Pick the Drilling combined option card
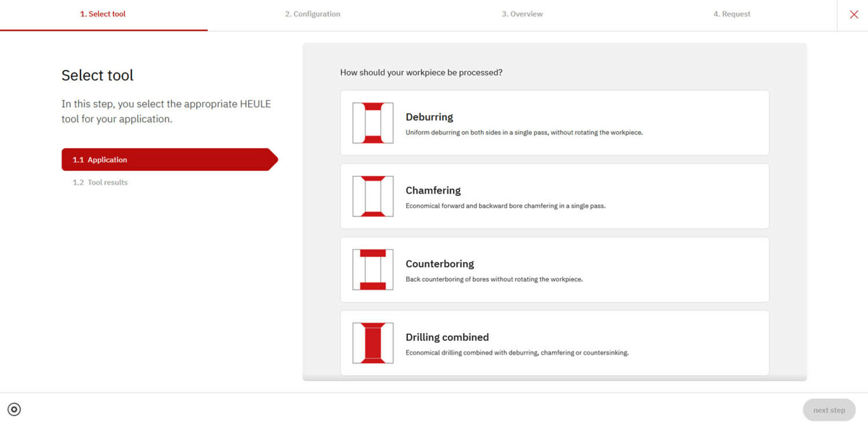868x424 pixels. pos(554,343)
